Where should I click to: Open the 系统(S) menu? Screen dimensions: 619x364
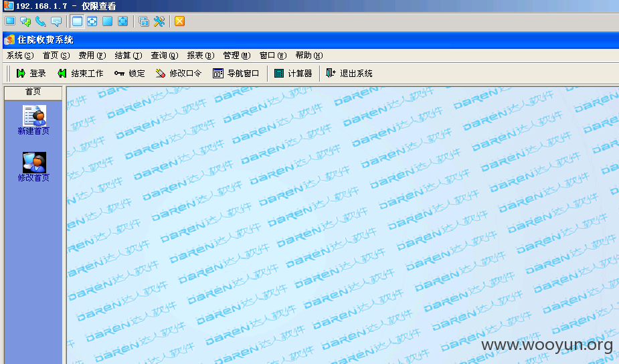20,56
